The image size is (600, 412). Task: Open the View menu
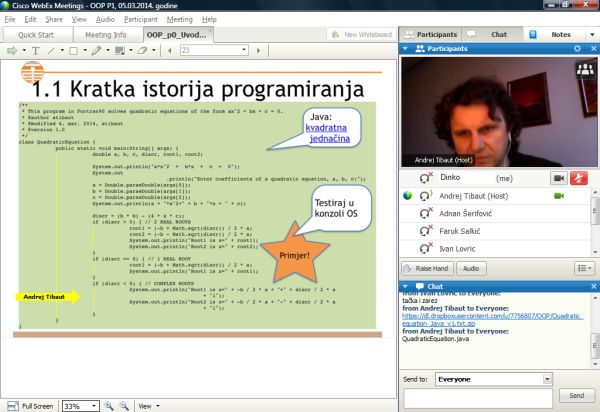[x=79, y=19]
